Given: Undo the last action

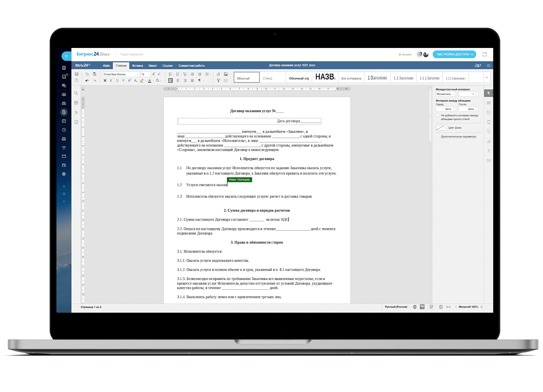Looking at the screenshot, I should coord(87,81).
